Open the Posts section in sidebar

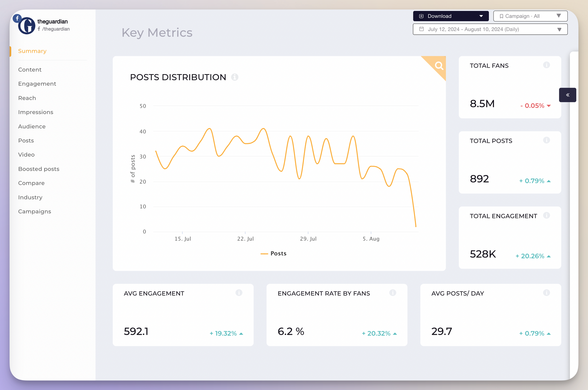coord(26,140)
